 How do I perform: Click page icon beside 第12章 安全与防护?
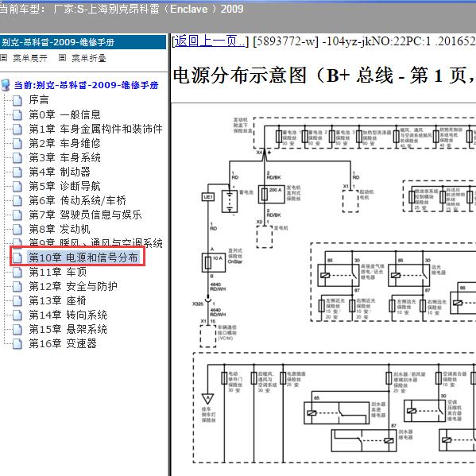pos(17,286)
